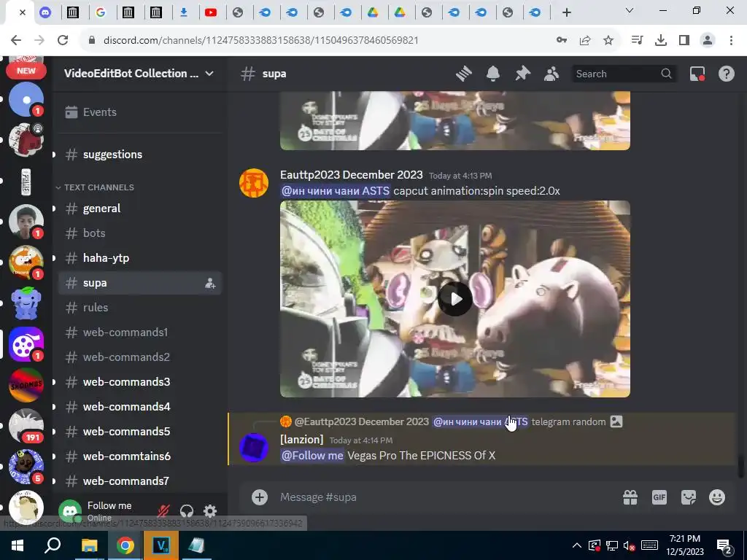Open the GIF picker
The height and width of the screenshot is (560, 747).
[659, 497]
